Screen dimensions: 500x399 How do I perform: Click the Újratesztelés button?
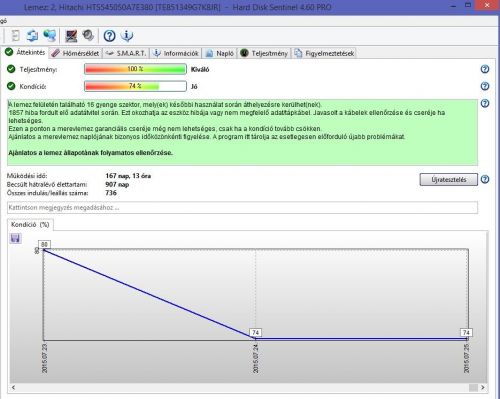[x=448, y=180]
